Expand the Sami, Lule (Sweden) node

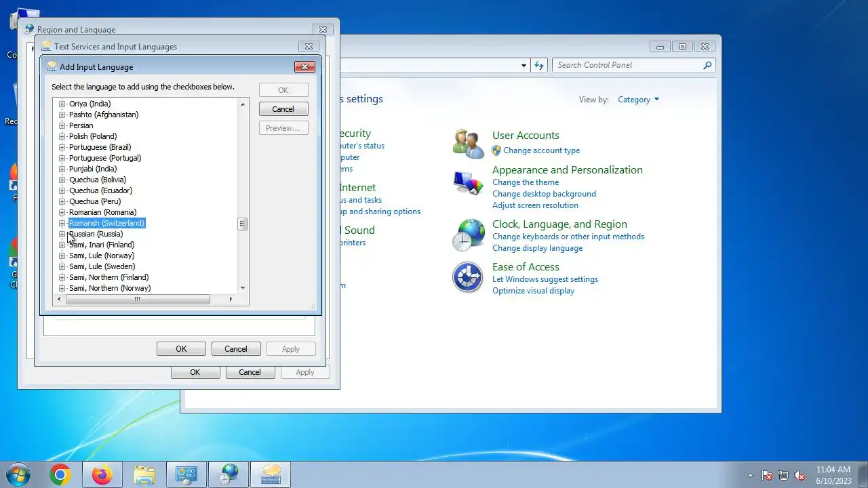coord(62,266)
